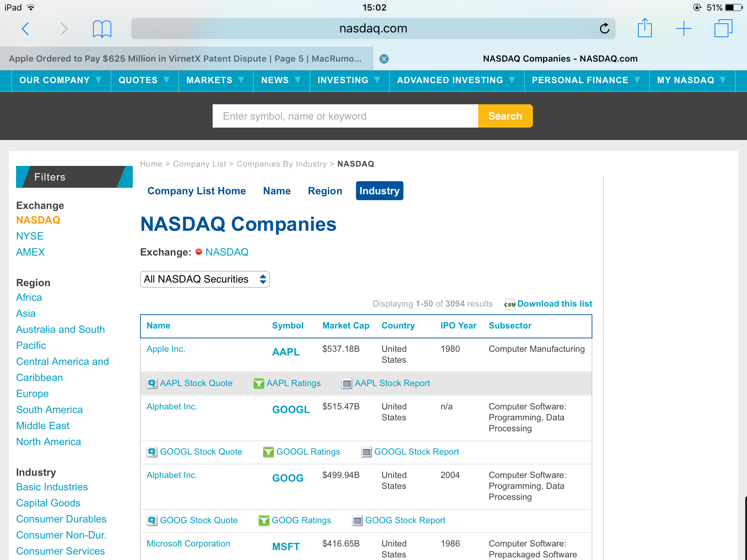Expand the Personal Finance menu
Image resolution: width=747 pixels, height=560 pixels.
click(x=587, y=80)
